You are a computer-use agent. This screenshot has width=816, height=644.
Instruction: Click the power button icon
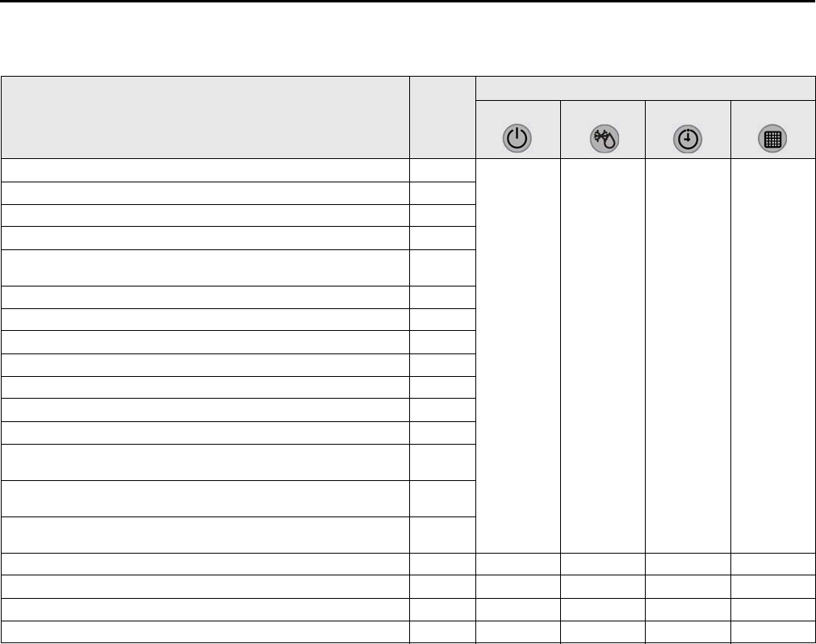[x=517, y=138]
